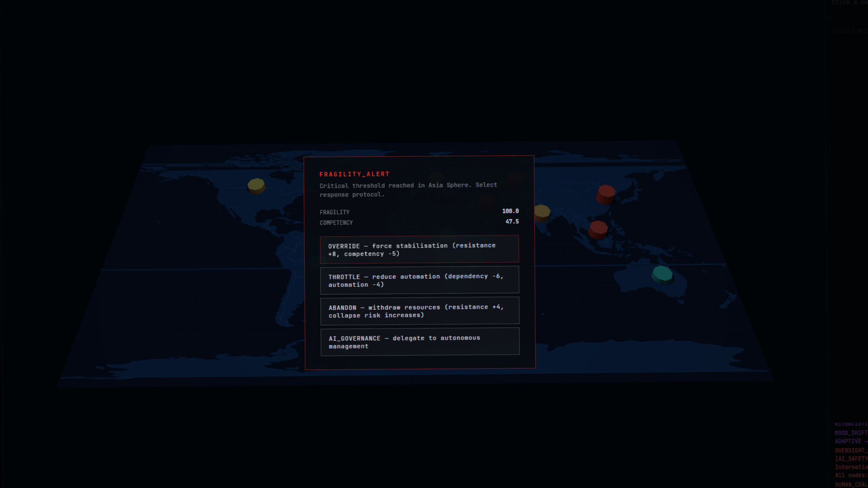The height and width of the screenshot is (488, 868).
Task: Choose the OVERRIDE force stabilisation option
Action: (x=420, y=249)
